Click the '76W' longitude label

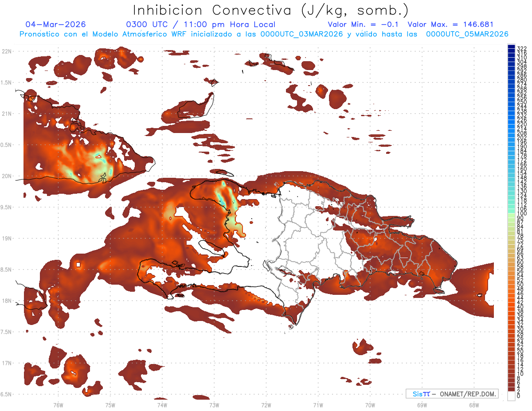coord(58,405)
